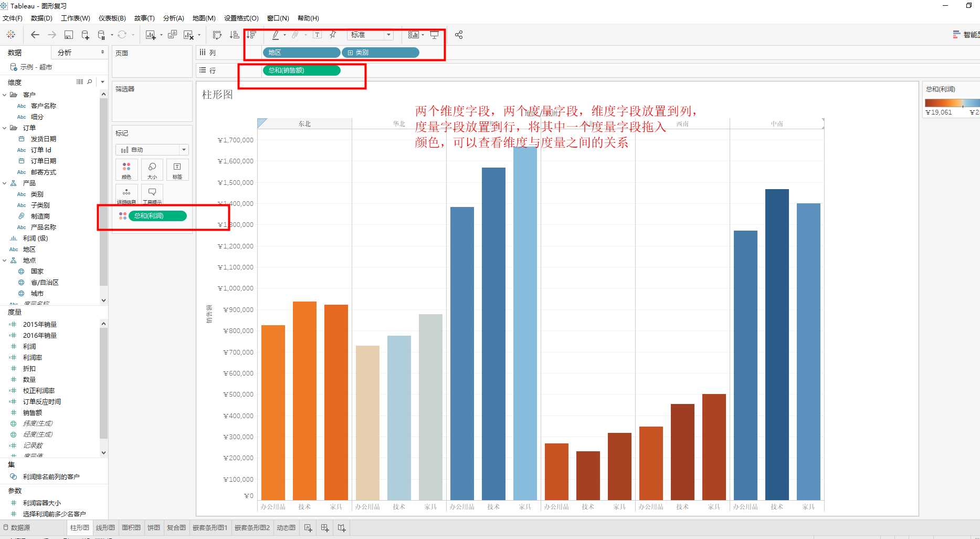Undo with the back arrow icon
Viewport: 980px width, 539px height.
[35, 35]
